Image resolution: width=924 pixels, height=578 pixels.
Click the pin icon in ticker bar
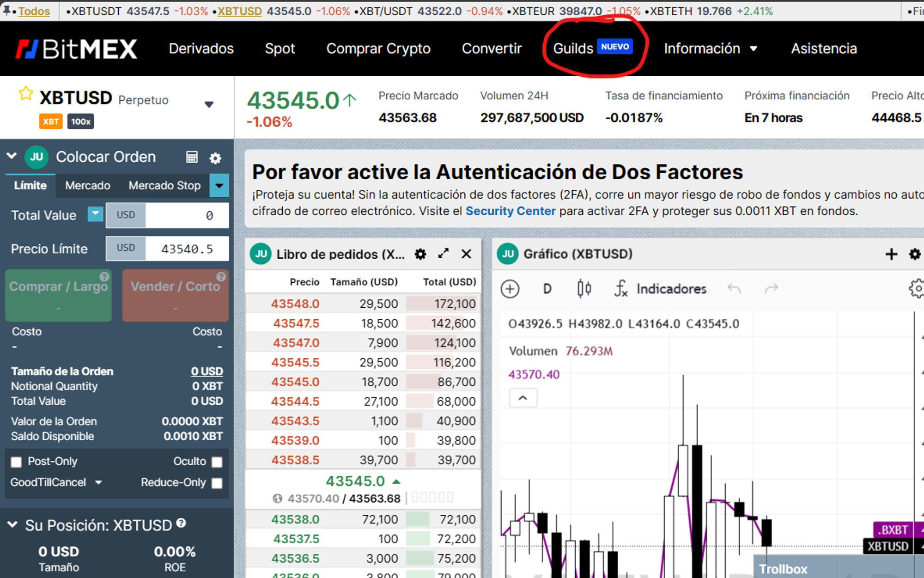point(6,11)
